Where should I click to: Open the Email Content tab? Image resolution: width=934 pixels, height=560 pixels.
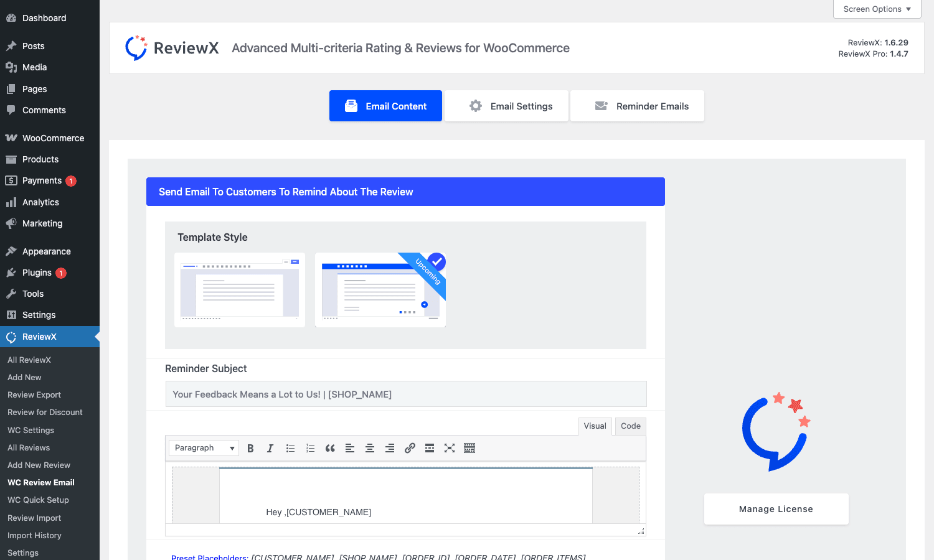385,106
